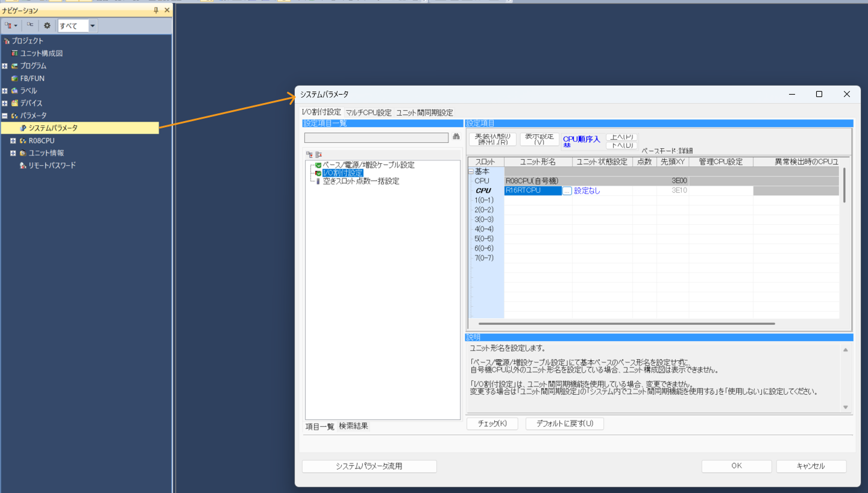Click the 上へ(P) move up button
Image resolution: width=868 pixels, height=493 pixels.
[x=621, y=137]
